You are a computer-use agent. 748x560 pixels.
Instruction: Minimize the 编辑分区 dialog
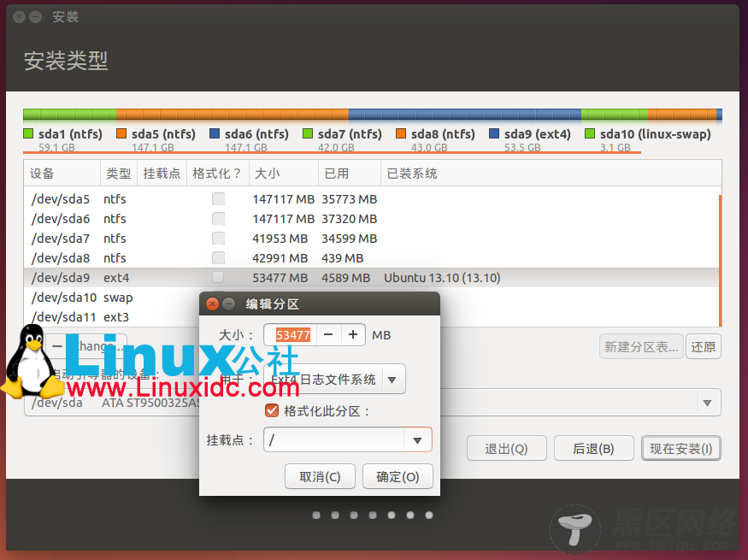pos(229,304)
